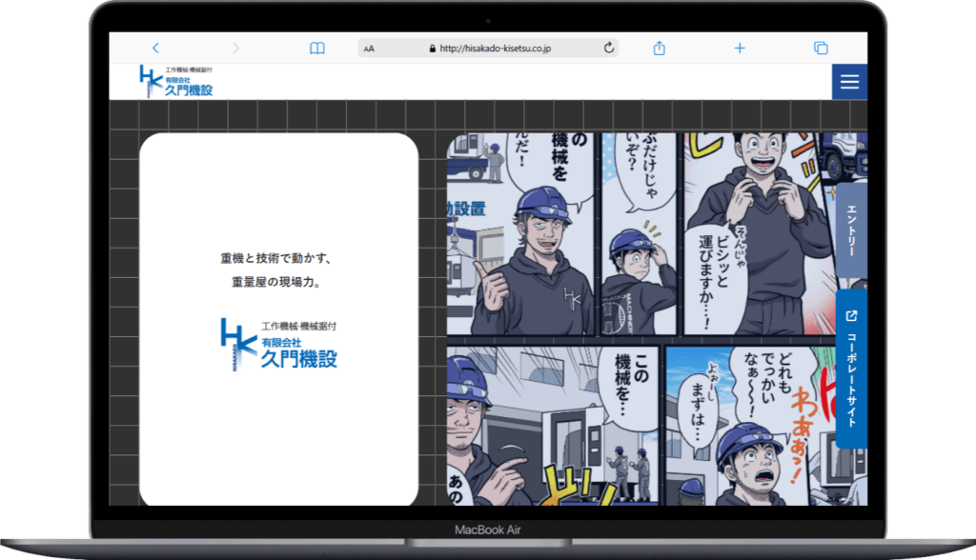The width and height of the screenshot is (976, 560).
Task: Show all tabs with the tab overview icon
Action: 821,48
